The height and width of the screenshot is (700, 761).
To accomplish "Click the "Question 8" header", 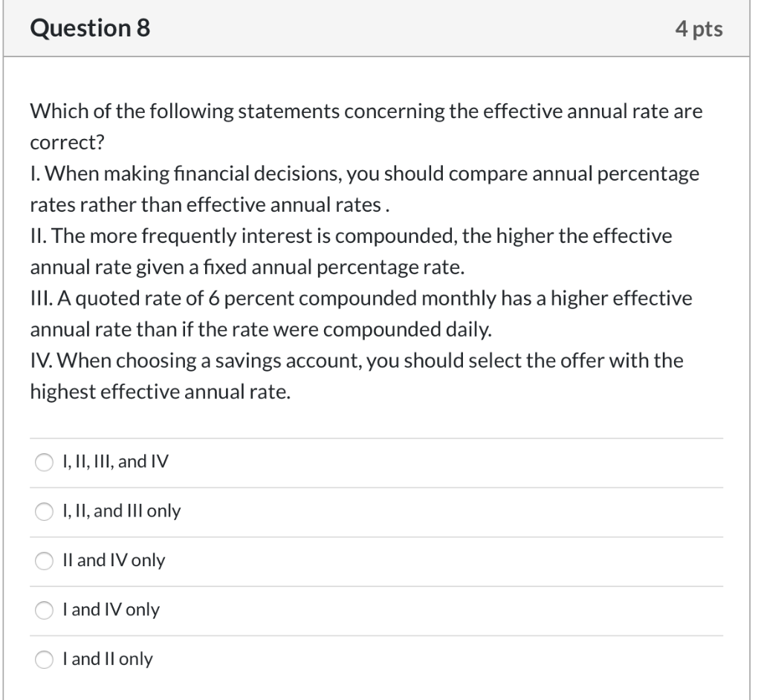I will (x=91, y=28).
